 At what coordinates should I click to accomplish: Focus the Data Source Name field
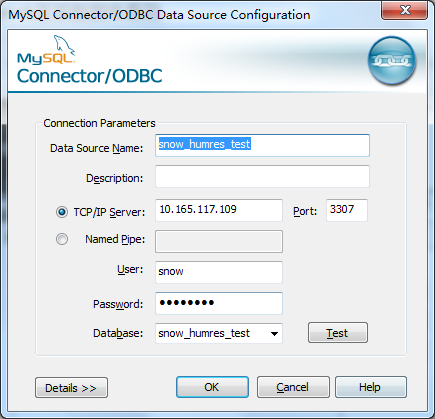[x=262, y=145]
